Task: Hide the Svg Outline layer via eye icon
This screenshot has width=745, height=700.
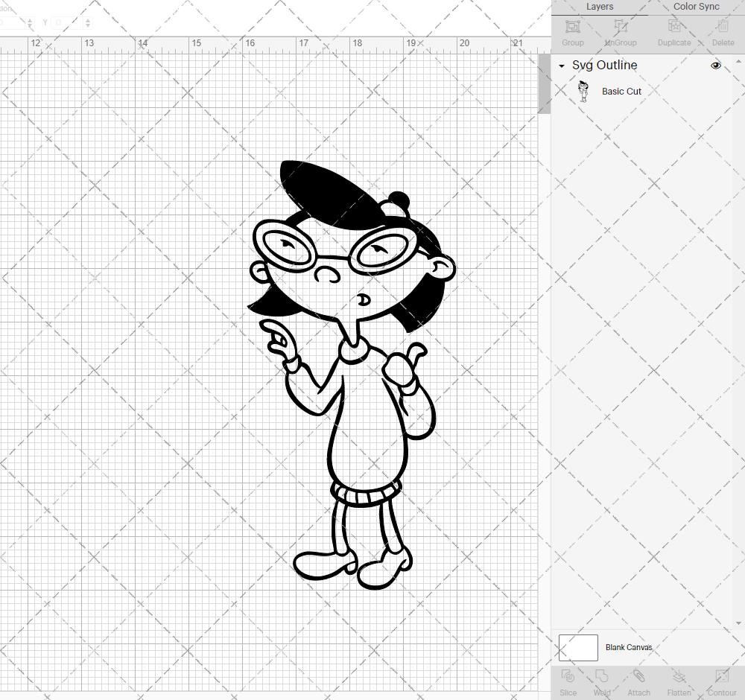Action: click(x=716, y=66)
